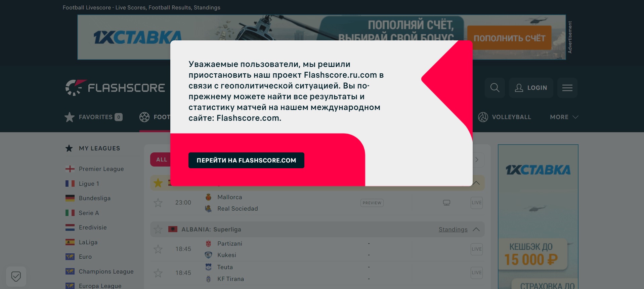Collapse the Albania Superliga section

click(476, 229)
